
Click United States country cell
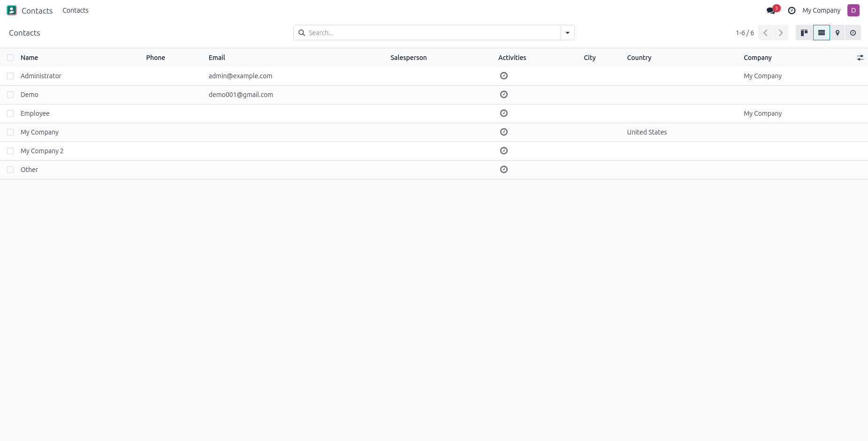coord(647,132)
